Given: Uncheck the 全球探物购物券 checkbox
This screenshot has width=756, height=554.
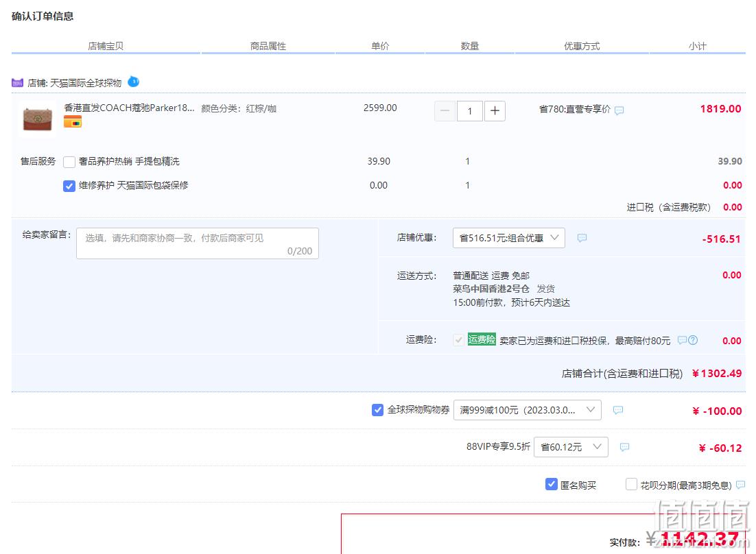Looking at the screenshot, I should 377,410.
